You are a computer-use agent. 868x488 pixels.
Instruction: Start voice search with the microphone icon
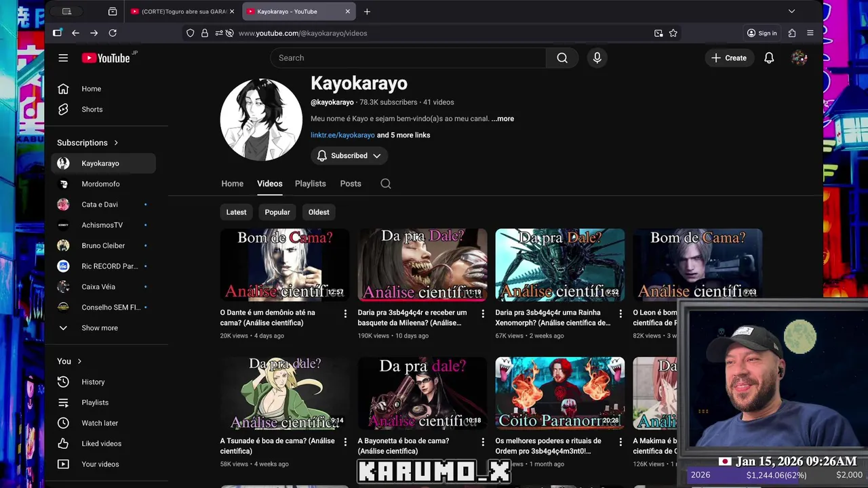[x=597, y=58]
